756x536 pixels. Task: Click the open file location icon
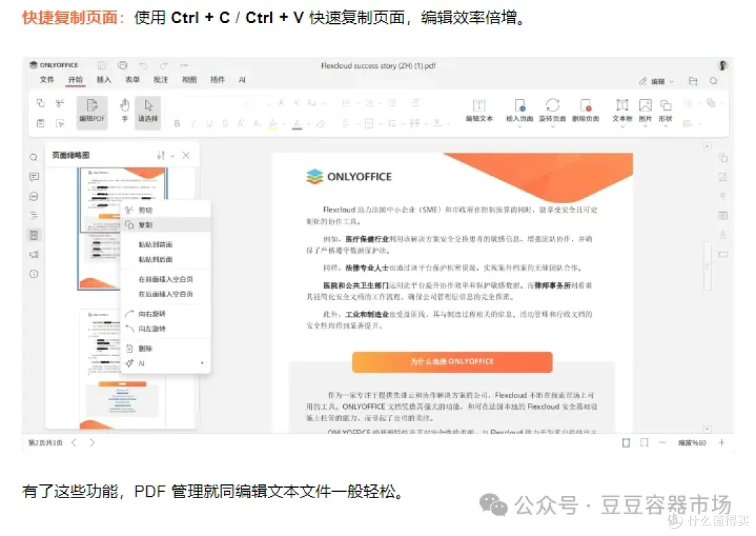[693, 81]
